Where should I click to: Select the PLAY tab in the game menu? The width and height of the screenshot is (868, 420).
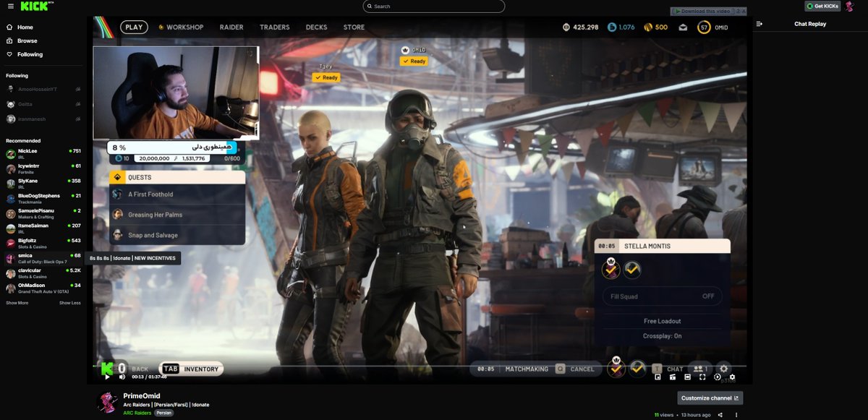pyautogui.click(x=134, y=27)
